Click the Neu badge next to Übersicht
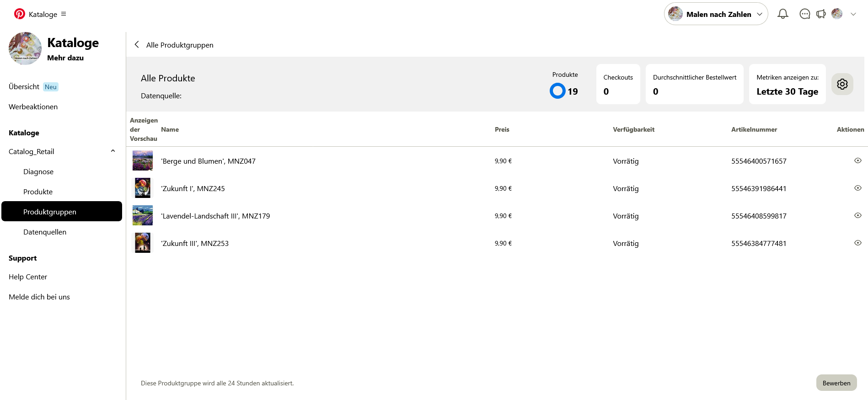This screenshot has height=400, width=868. [51, 87]
